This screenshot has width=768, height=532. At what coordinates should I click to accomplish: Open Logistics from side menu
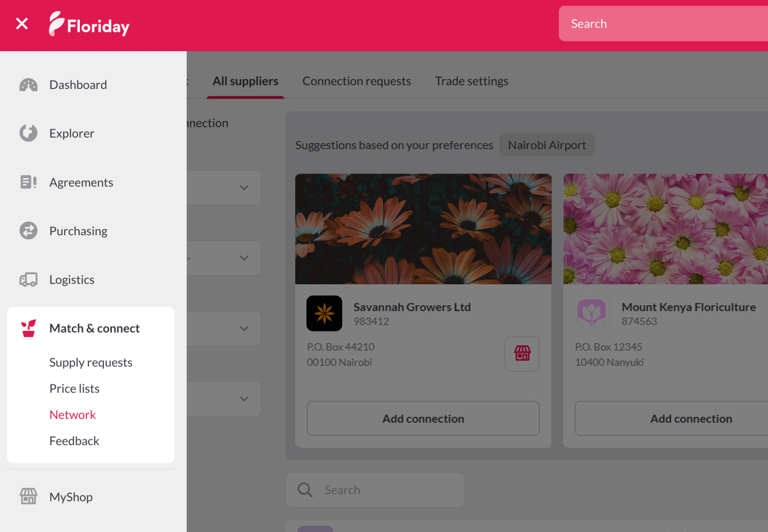tap(71, 280)
